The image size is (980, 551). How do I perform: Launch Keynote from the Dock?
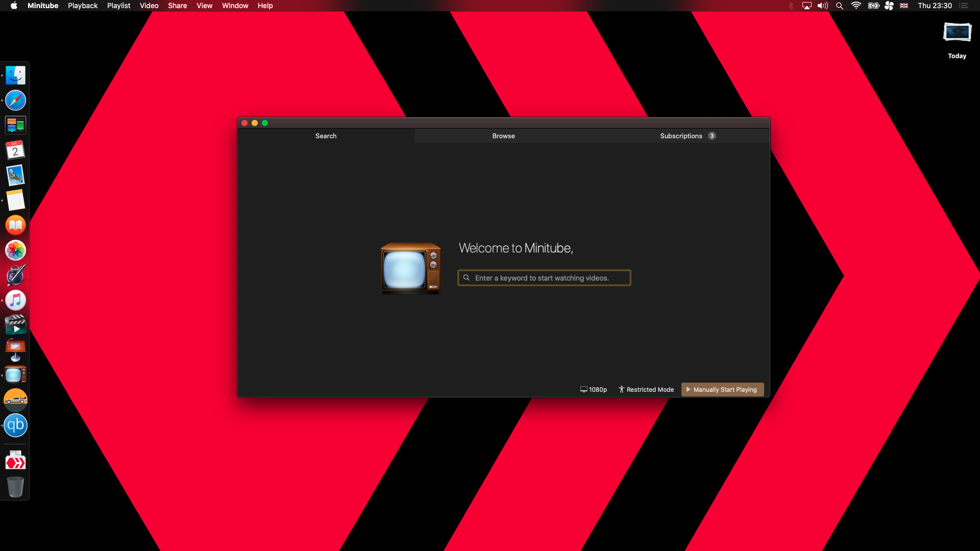pyautogui.click(x=15, y=350)
